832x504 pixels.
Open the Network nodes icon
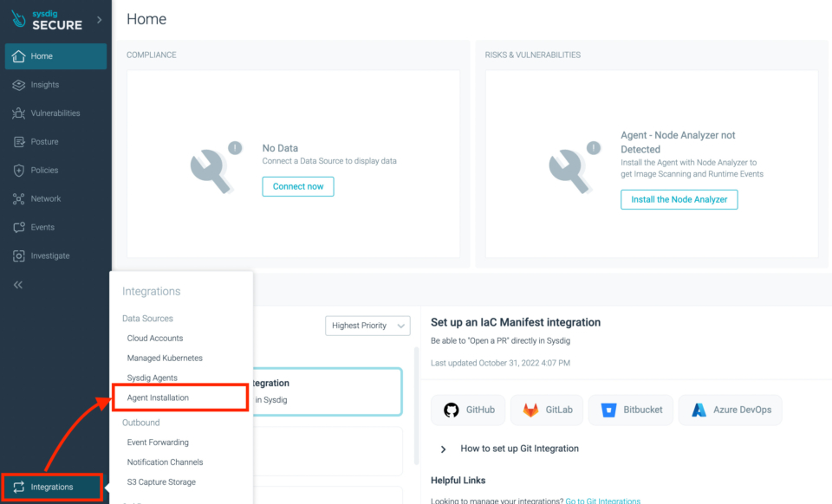point(18,198)
